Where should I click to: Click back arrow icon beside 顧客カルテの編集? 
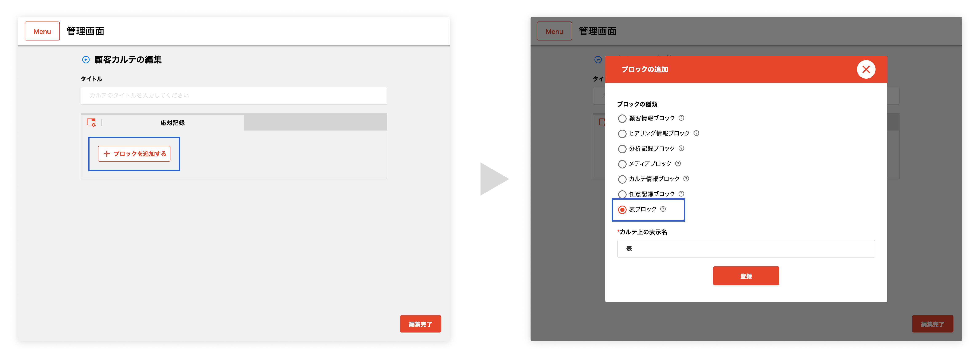(x=86, y=60)
